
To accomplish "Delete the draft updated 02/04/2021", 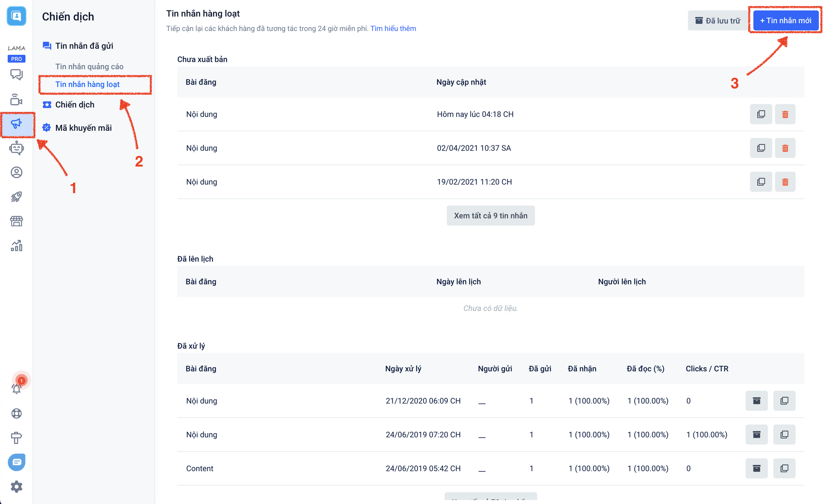I will (x=785, y=148).
